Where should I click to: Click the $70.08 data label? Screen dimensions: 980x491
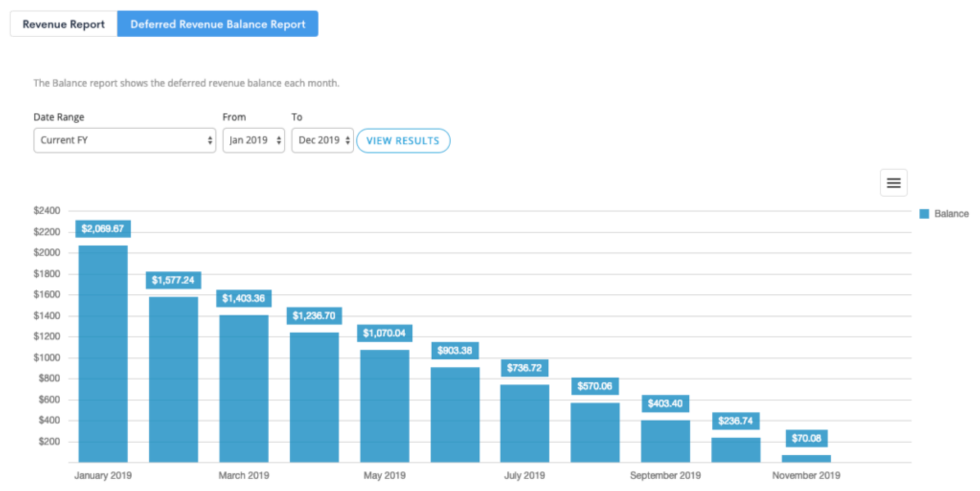point(806,438)
